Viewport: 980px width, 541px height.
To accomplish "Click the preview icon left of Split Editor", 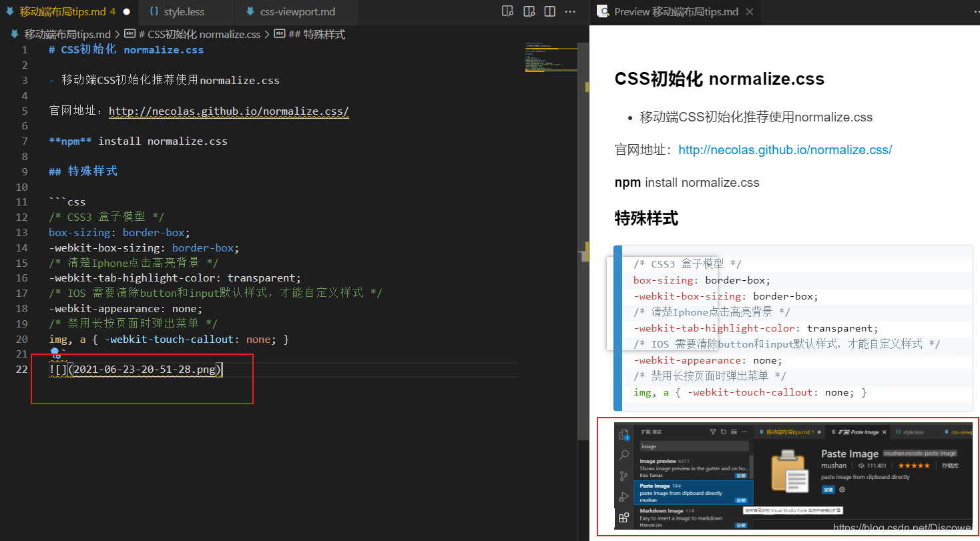I will tap(529, 11).
